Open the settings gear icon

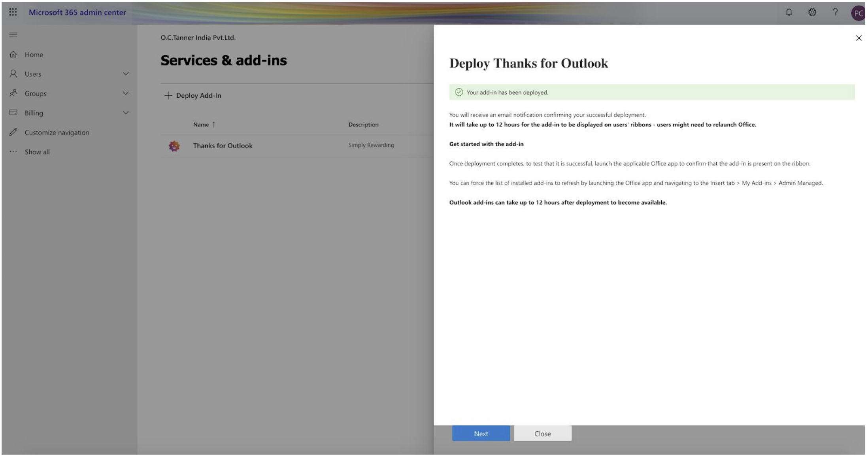point(812,12)
